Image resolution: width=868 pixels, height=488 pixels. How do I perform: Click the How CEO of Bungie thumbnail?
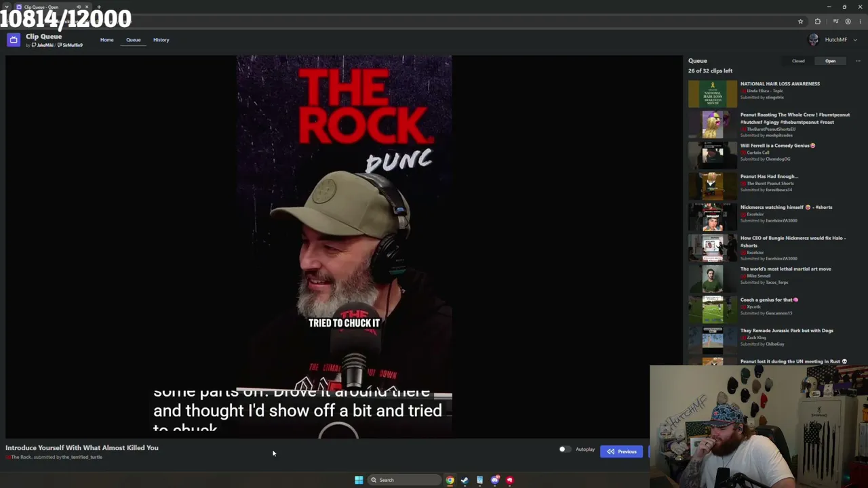click(x=712, y=247)
